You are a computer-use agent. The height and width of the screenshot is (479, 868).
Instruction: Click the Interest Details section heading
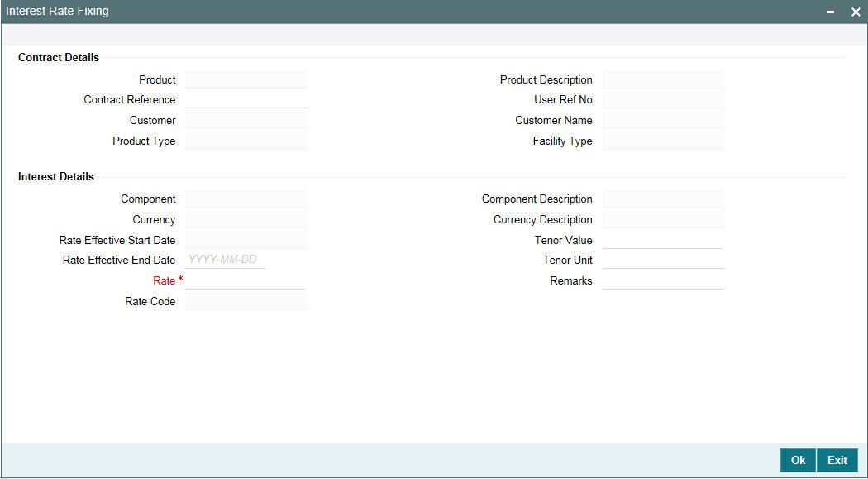coord(56,177)
